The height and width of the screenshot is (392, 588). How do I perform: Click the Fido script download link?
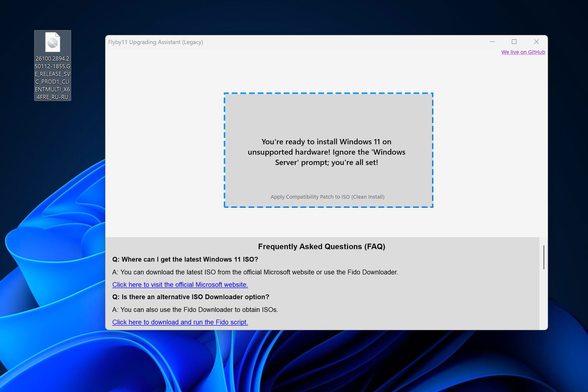coord(180,322)
